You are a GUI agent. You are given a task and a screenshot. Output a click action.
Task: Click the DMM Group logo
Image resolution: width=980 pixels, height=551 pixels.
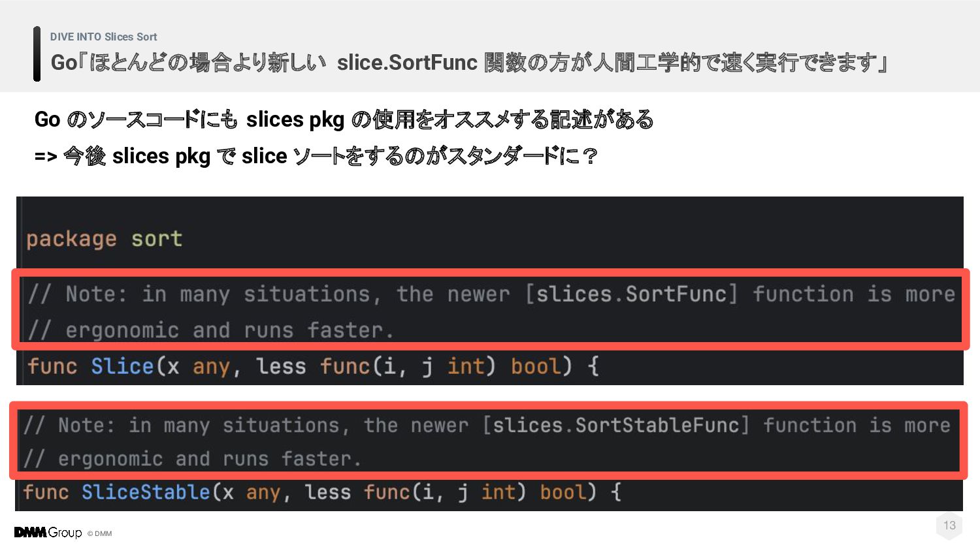pyautogui.click(x=48, y=533)
